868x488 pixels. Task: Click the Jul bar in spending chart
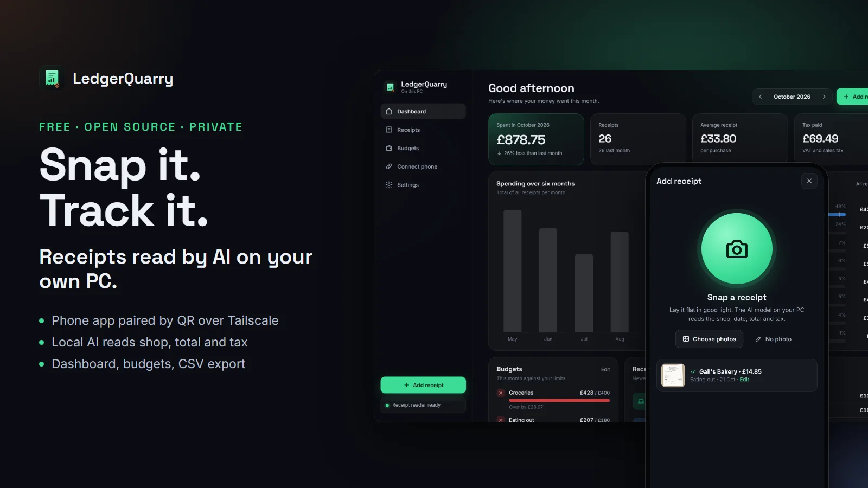click(584, 293)
